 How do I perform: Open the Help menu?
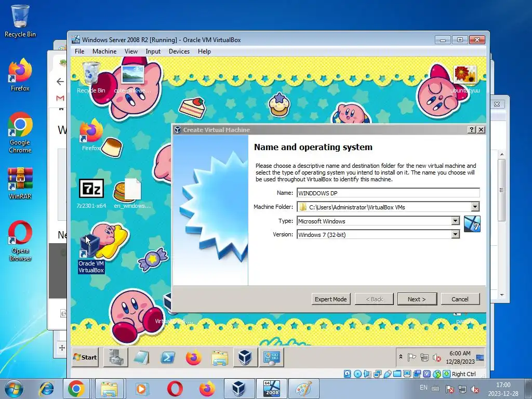(204, 51)
